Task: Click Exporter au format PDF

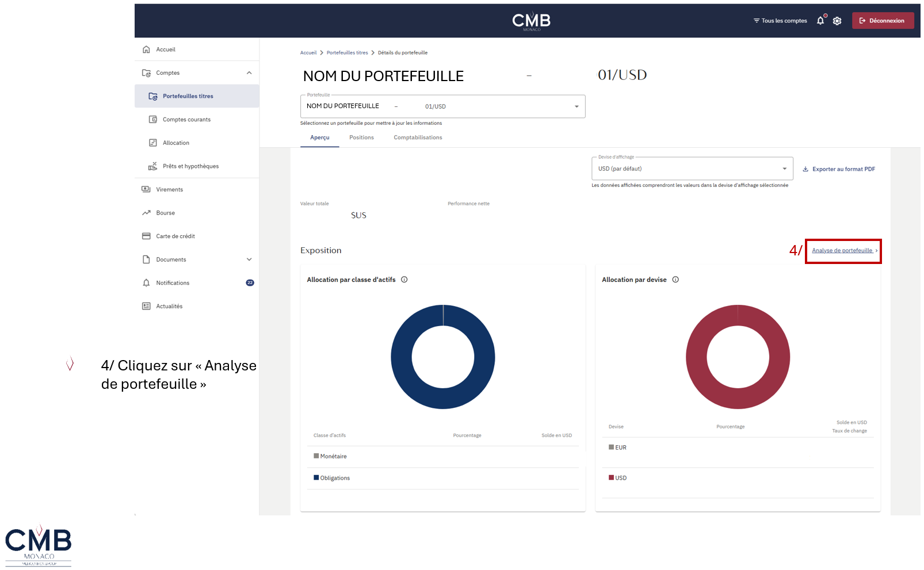Action: [839, 169]
